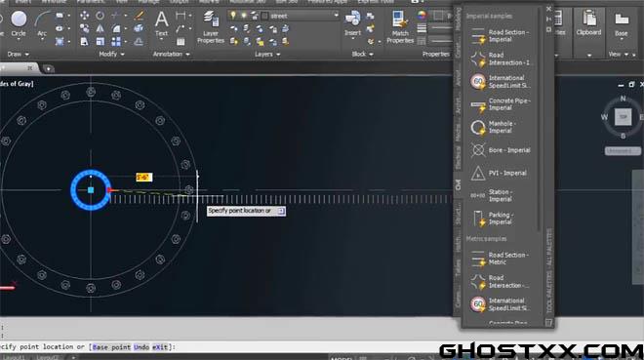Click the Insert block tool
644x360 pixels.
coord(353,23)
